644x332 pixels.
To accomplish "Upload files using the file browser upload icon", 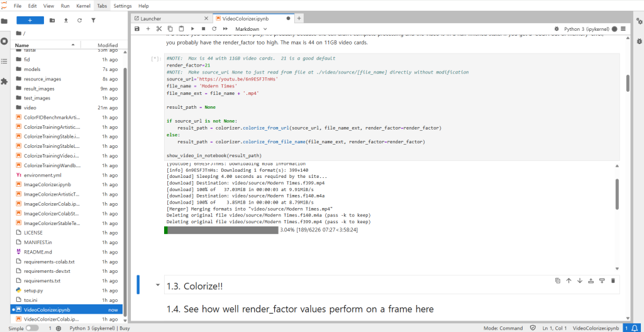I will pos(65,20).
